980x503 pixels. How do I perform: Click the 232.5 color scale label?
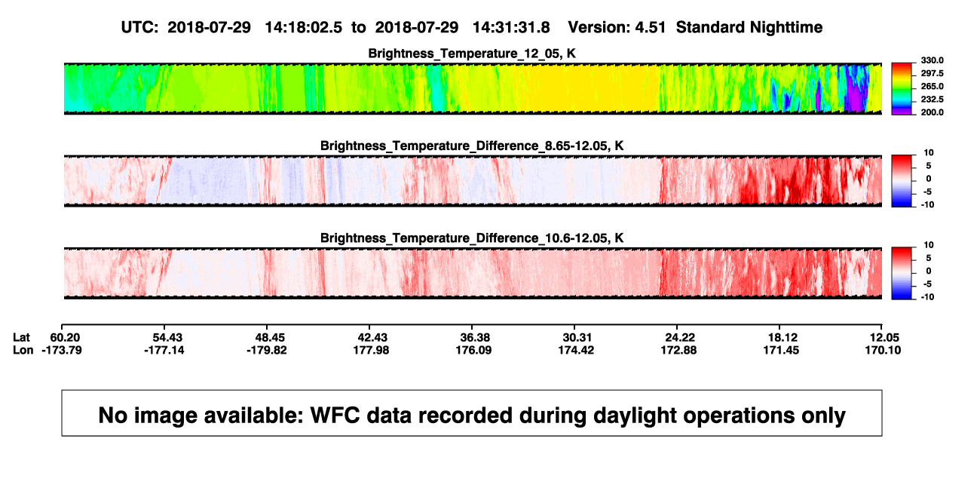[931, 100]
